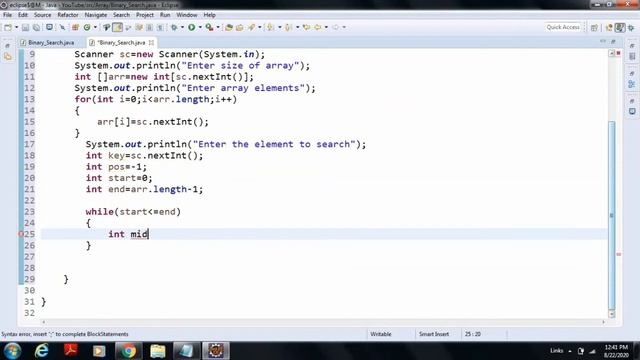Viewport: 640px width, 360px height.
Task: Click the New Java Package icon
Action: tap(75, 27)
